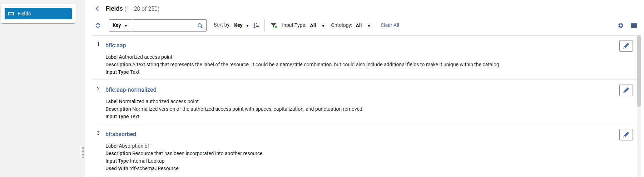Image resolution: width=644 pixels, height=177 pixels.
Task: Edit the bf:absorbed field
Action: pos(626,135)
